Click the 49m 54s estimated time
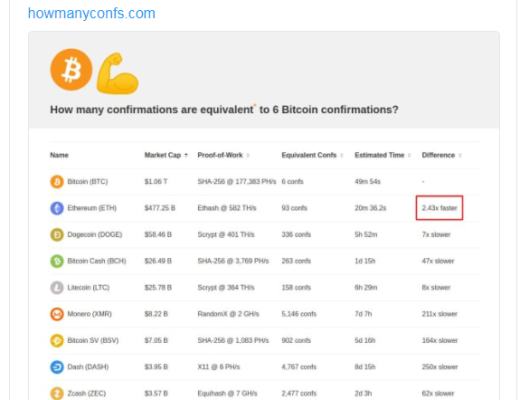Screen dimensions: 520x400 click(x=367, y=182)
